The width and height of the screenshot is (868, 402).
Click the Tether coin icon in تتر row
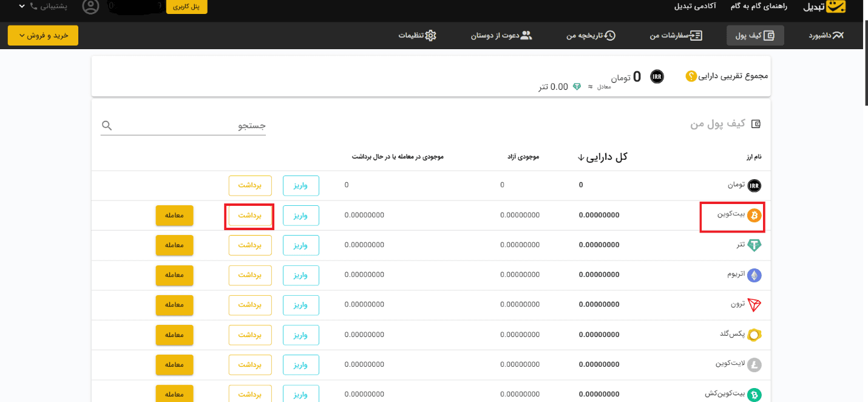point(754,245)
